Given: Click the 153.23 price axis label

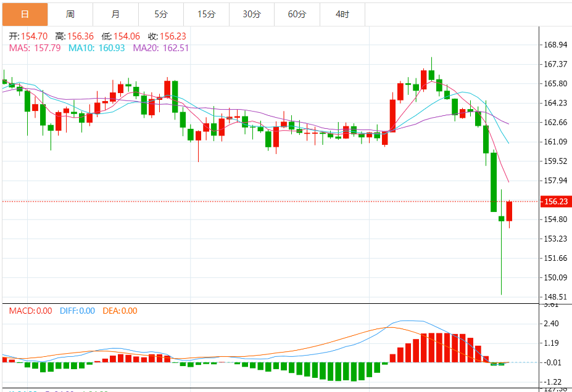Looking at the screenshot, I should click(555, 239).
